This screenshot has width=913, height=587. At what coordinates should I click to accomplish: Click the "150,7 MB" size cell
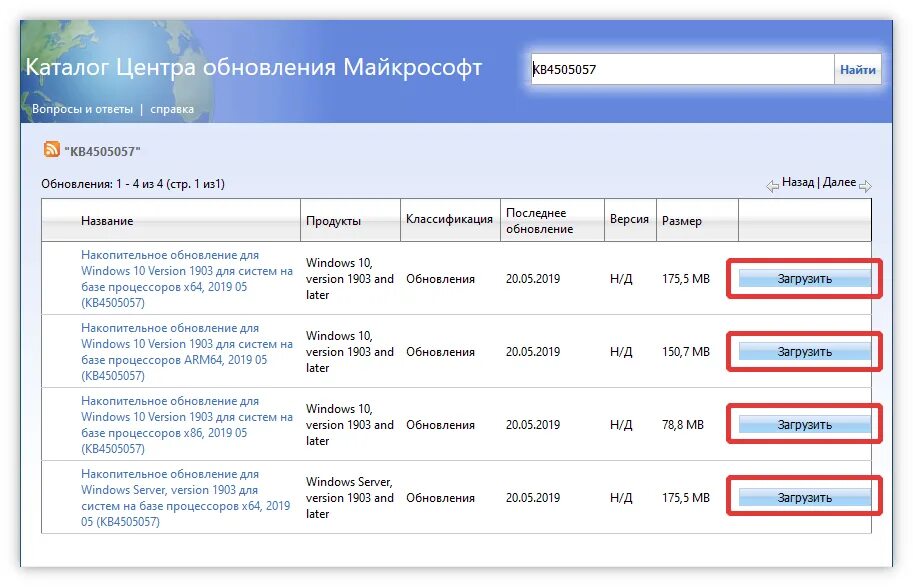click(x=686, y=352)
